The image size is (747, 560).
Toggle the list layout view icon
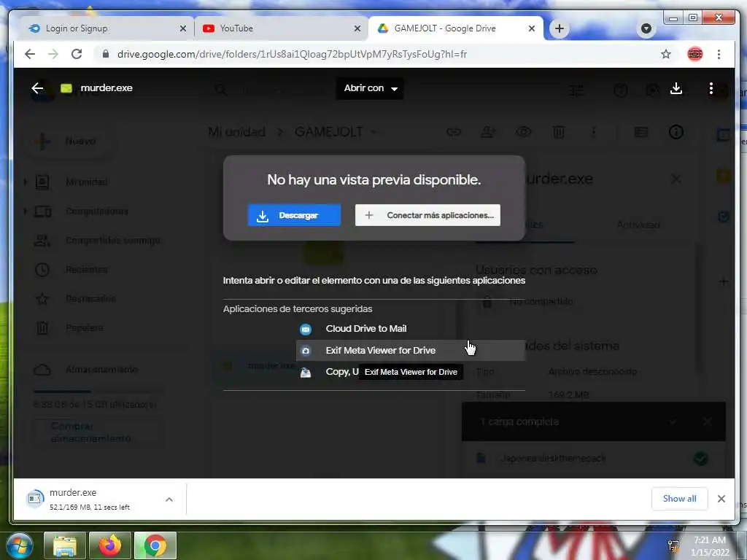[x=640, y=132]
